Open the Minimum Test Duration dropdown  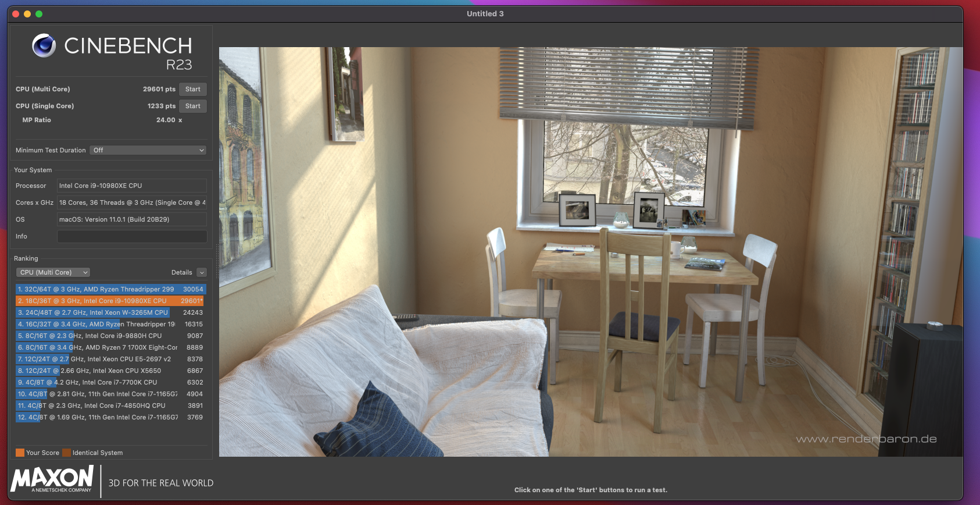(148, 150)
